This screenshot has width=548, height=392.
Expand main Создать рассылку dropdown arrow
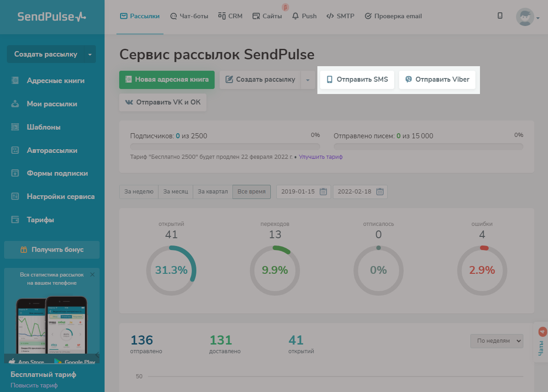pos(308,79)
